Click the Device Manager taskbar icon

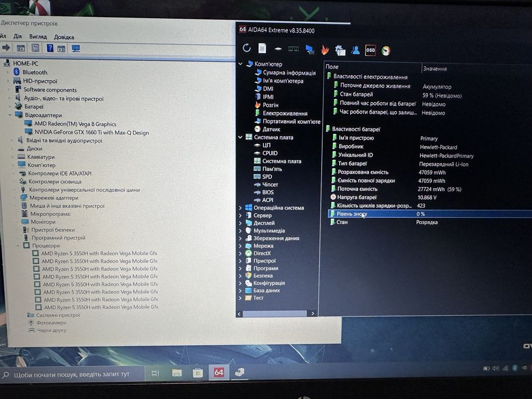(240, 373)
